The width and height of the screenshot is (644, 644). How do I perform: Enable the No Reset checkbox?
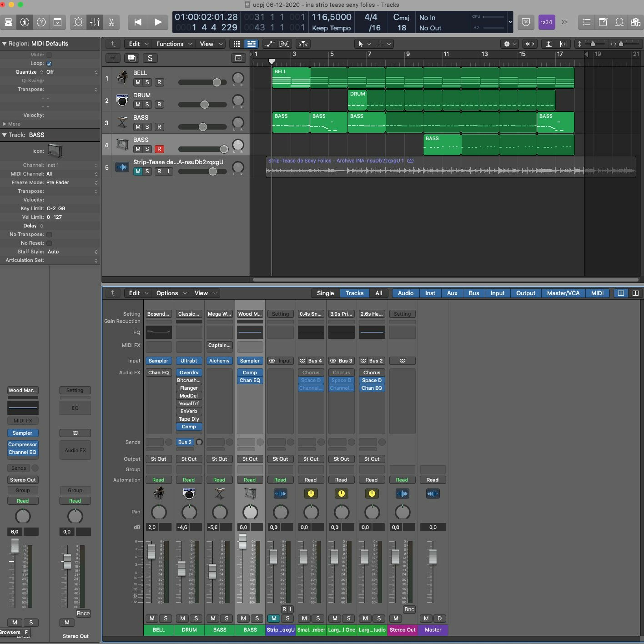[49, 243]
